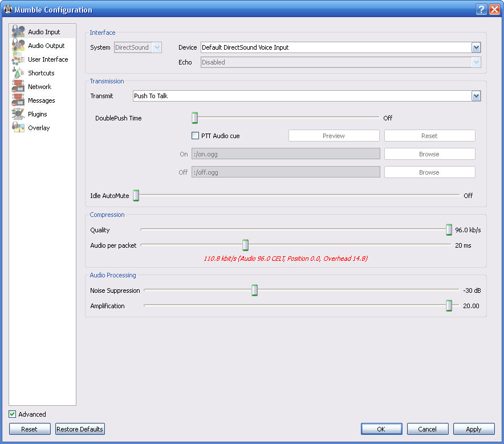Confirm settings with the OK button

pos(381,429)
